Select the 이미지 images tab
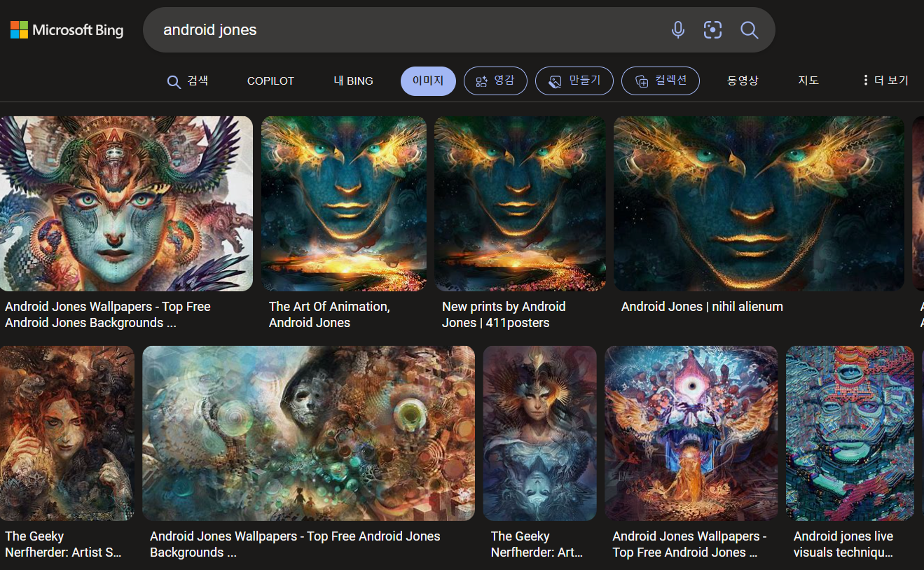Screen dimensions: 924x570 point(428,81)
